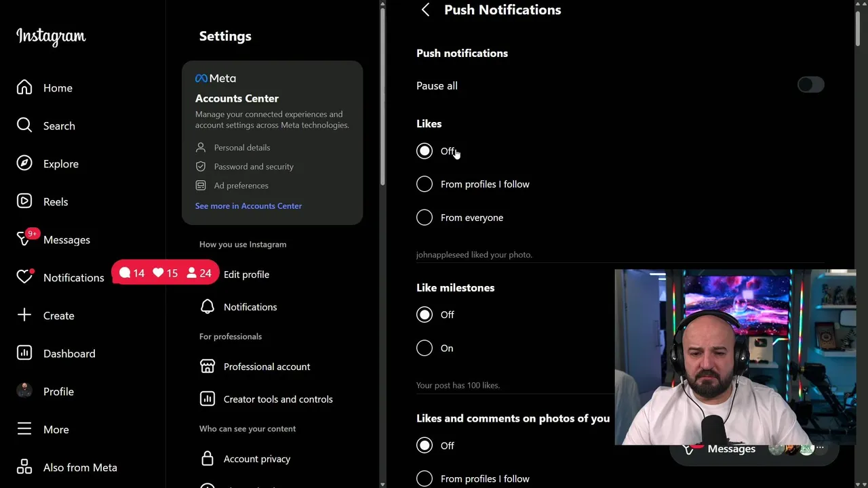Select From profiles I follow for Likes

coord(425,184)
